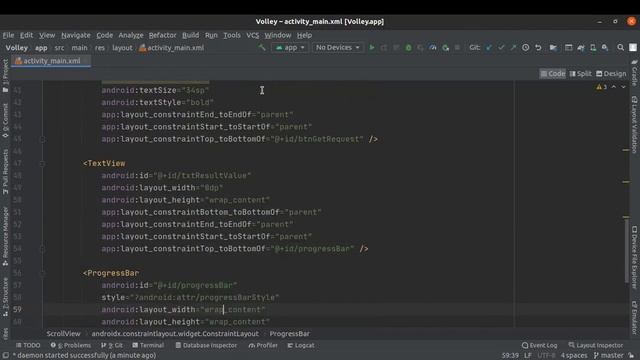Image resolution: width=640 pixels, height=360 pixels.
Task: Open the Layout Validation side panel
Action: (634, 125)
